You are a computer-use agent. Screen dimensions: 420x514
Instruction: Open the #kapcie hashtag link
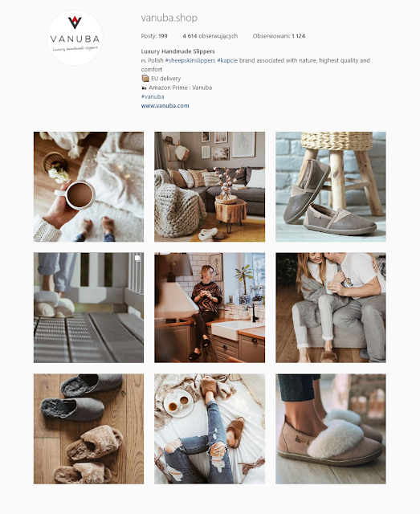click(227, 60)
